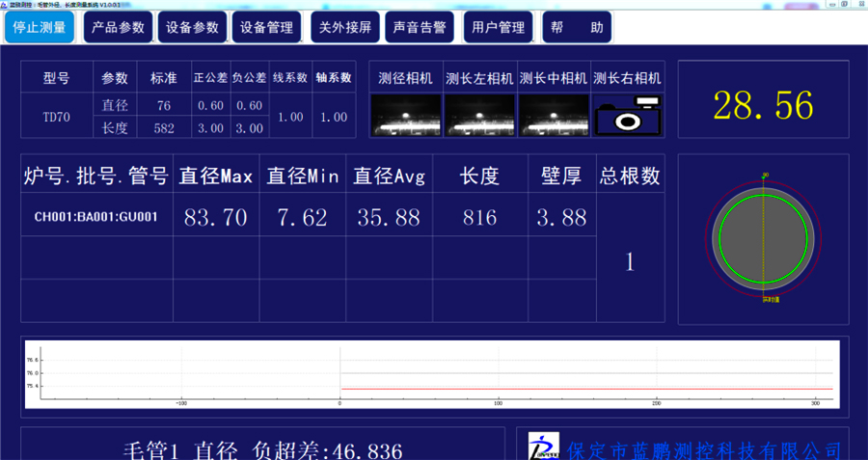Open 用户管理 user management
Viewport: 868px width, 460px height.
click(499, 27)
